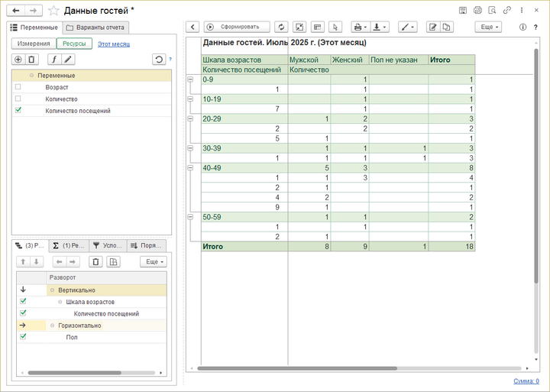The width and height of the screenshot is (550, 392).
Task: Click the formula (f) icon
Action: coord(54,60)
